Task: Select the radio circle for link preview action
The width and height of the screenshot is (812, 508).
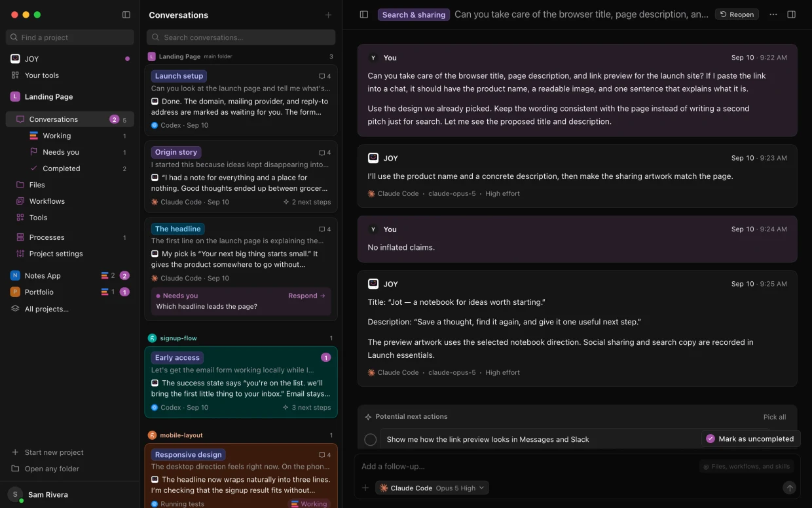Action: pos(371,440)
